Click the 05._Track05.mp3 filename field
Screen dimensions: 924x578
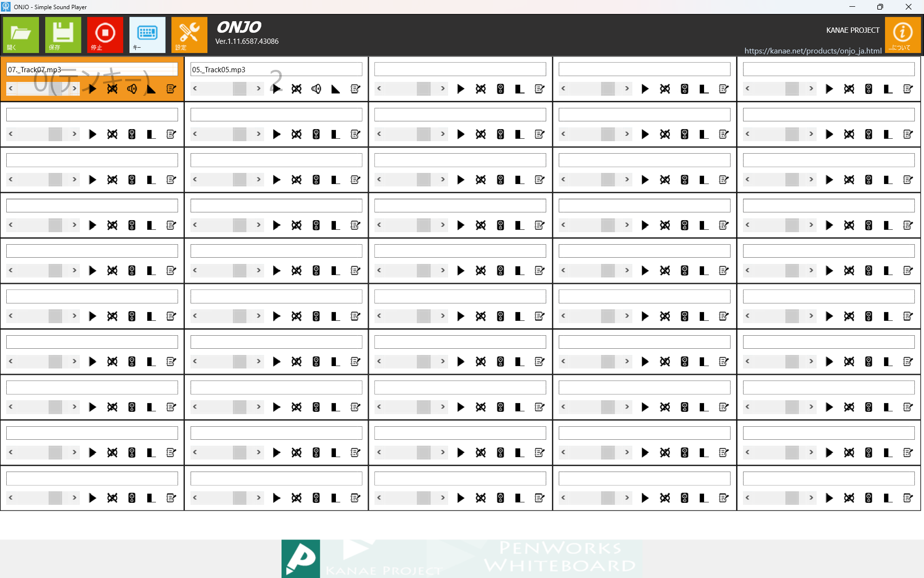click(x=276, y=69)
